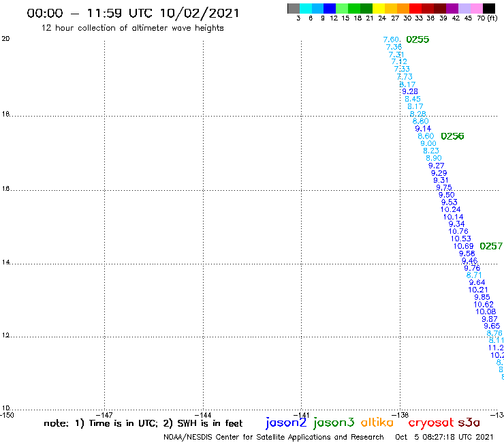504x443 pixels.
Task: Click wave height value 9.27
Action: pos(436,166)
